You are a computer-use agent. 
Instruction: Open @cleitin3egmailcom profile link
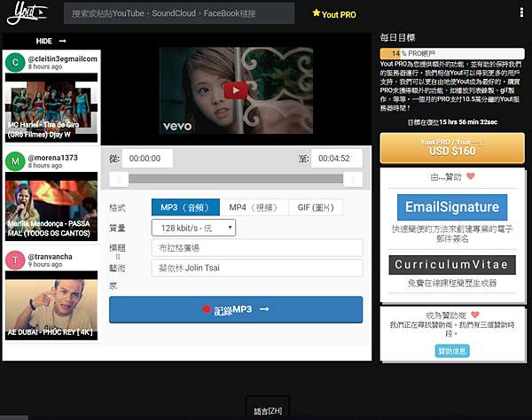pyautogui.click(x=63, y=58)
